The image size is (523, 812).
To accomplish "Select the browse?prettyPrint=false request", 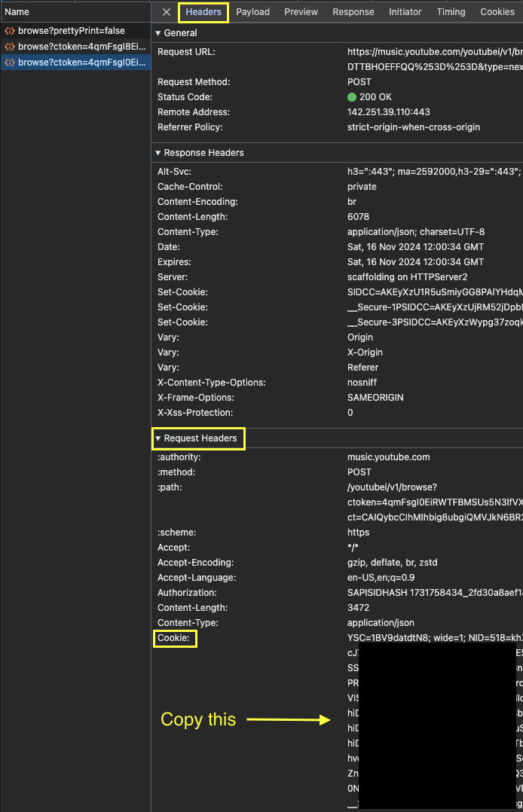I will pyautogui.click(x=72, y=31).
